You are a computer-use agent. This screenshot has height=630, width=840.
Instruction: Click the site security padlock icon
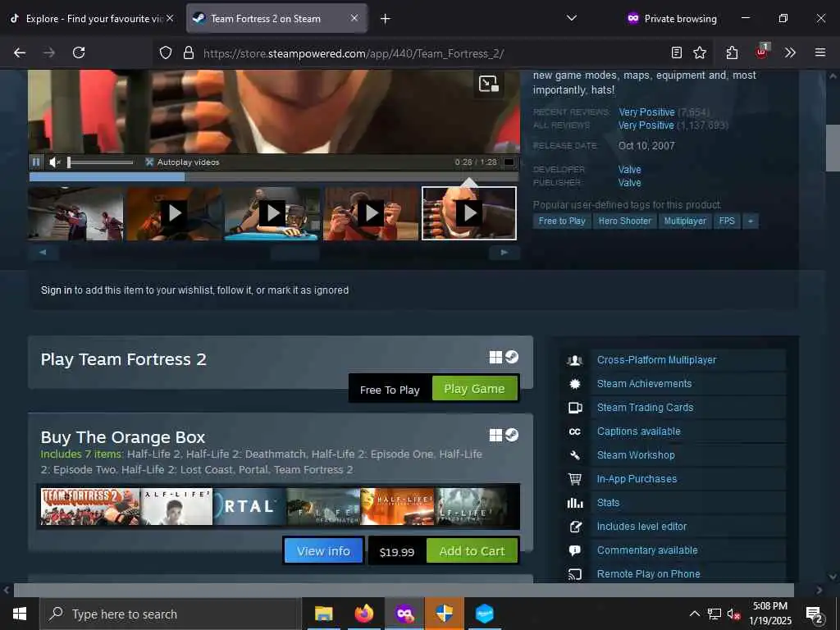tap(188, 52)
